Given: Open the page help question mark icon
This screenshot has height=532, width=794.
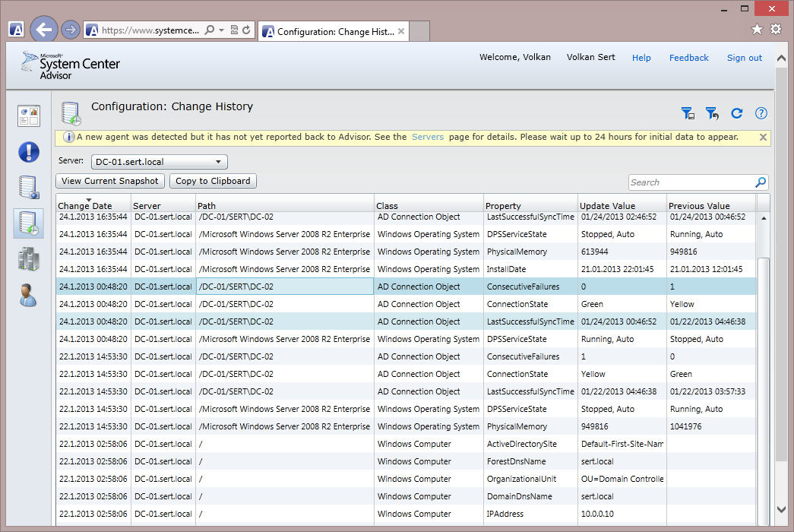Looking at the screenshot, I should pyautogui.click(x=761, y=113).
